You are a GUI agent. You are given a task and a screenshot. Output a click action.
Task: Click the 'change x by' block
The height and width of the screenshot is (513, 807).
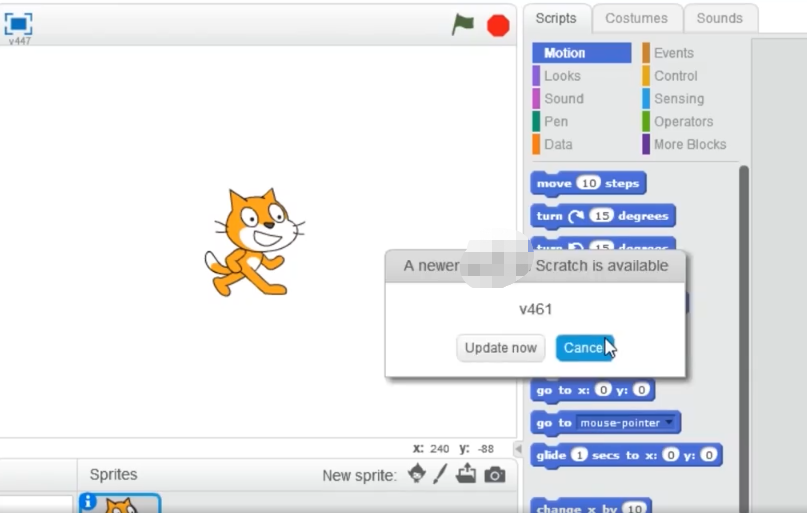pos(591,506)
